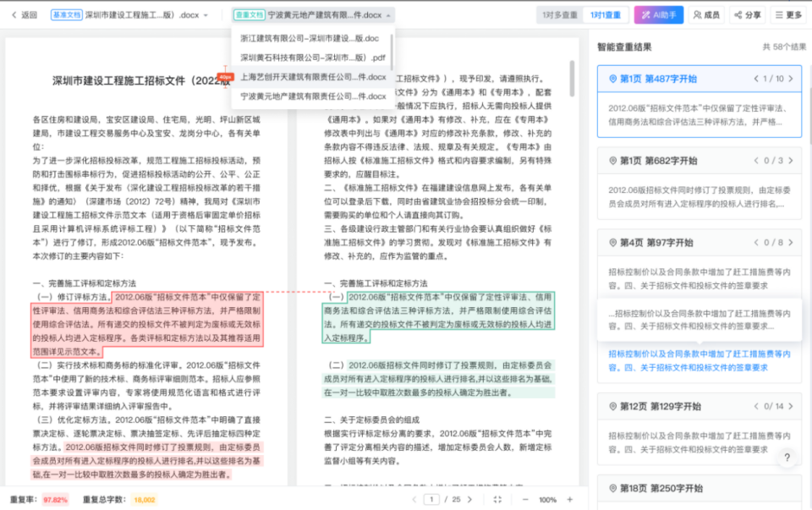Open the 成员 members panel
The height and width of the screenshot is (510, 812).
click(706, 15)
